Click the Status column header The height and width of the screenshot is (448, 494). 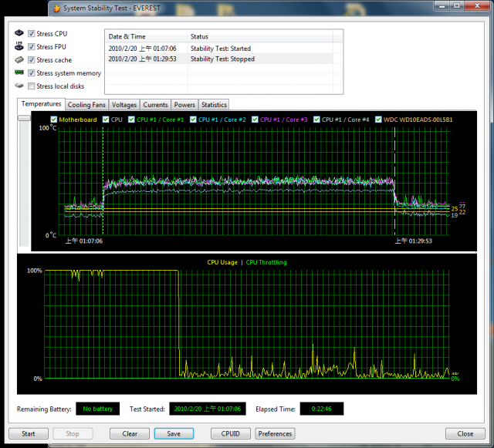[x=260, y=36]
